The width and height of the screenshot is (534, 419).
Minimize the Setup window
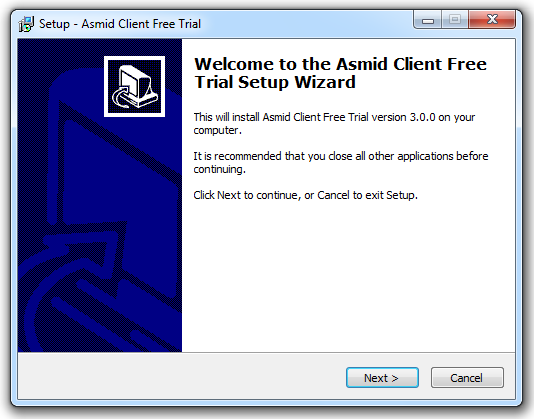coord(428,20)
